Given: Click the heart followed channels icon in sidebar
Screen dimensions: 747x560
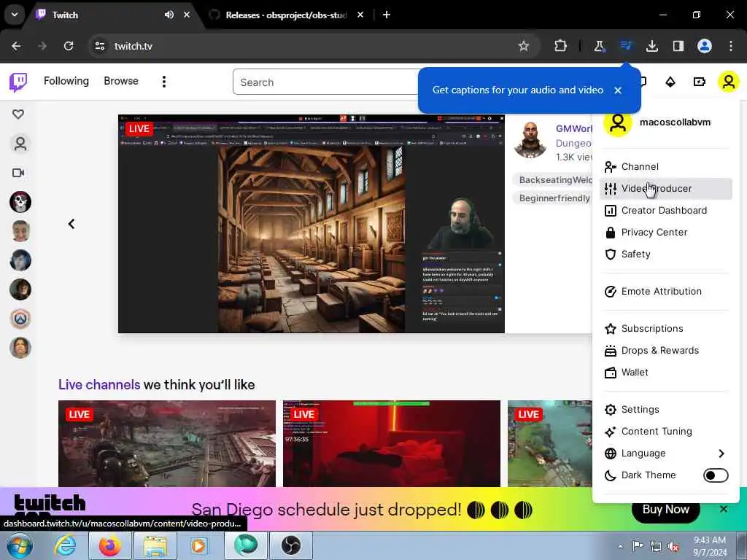Looking at the screenshot, I should point(18,114).
